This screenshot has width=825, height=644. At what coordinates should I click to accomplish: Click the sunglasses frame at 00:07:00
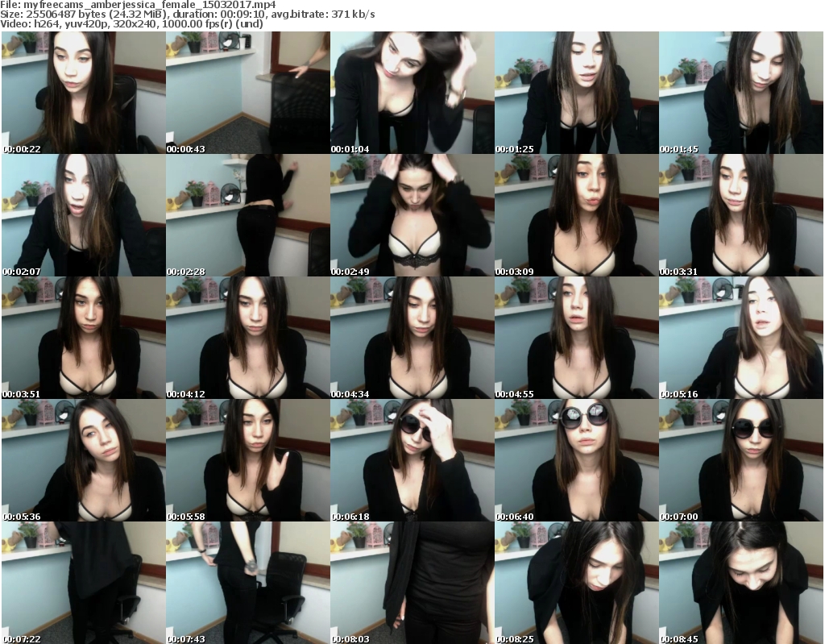point(741,460)
